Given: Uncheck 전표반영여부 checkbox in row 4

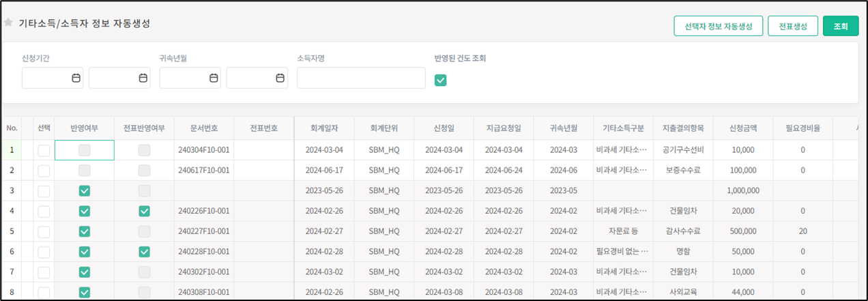Looking at the screenshot, I should [x=144, y=211].
